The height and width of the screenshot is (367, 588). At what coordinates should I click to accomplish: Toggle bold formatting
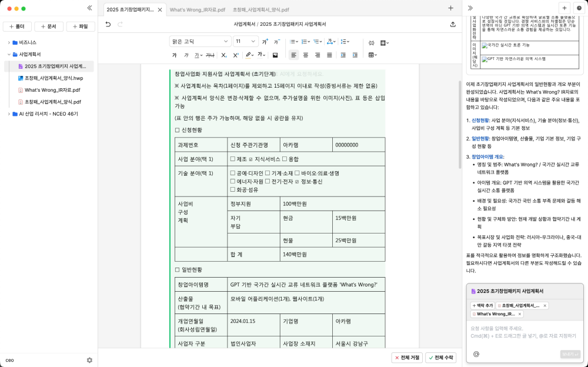pyautogui.click(x=175, y=55)
